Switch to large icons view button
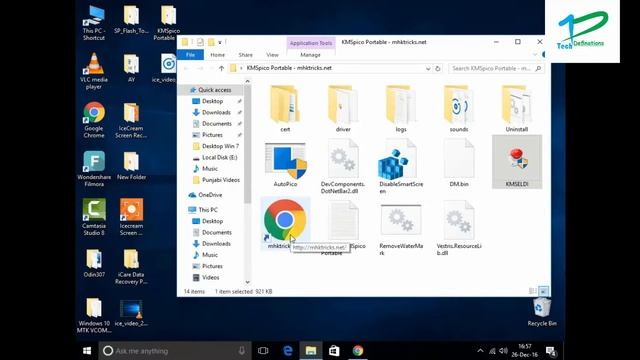Image resolution: width=640 pixels, height=360 pixels. (543, 291)
